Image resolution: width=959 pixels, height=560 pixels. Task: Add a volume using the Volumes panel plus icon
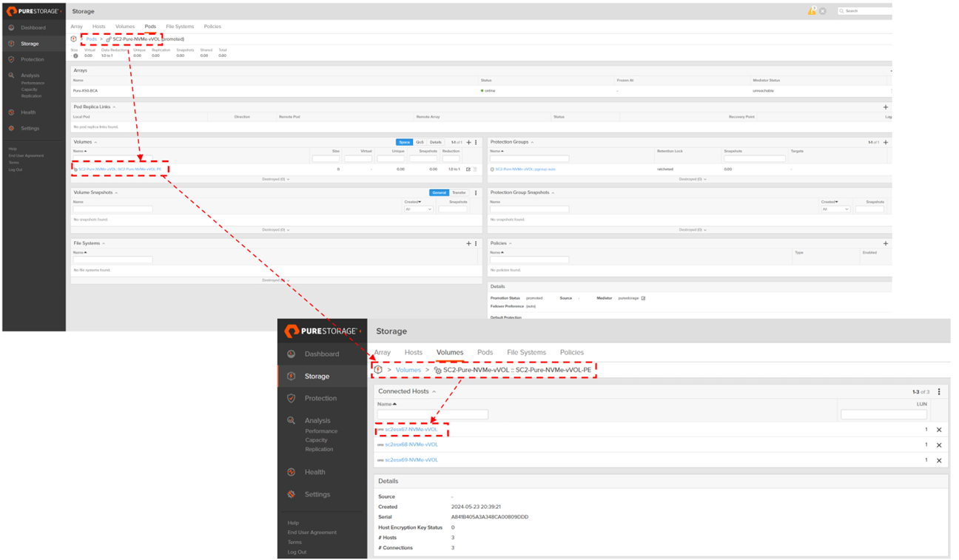tap(468, 142)
